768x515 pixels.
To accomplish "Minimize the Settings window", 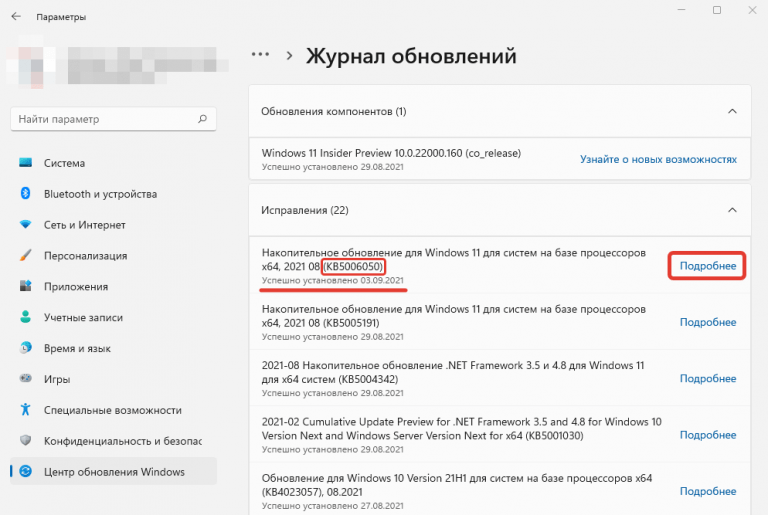I will tap(681, 10).
